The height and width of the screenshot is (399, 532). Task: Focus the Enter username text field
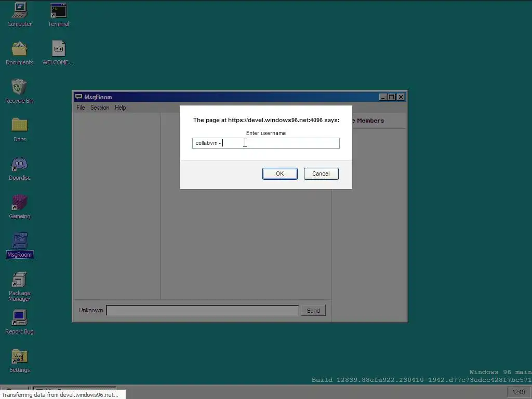click(x=265, y=143)
